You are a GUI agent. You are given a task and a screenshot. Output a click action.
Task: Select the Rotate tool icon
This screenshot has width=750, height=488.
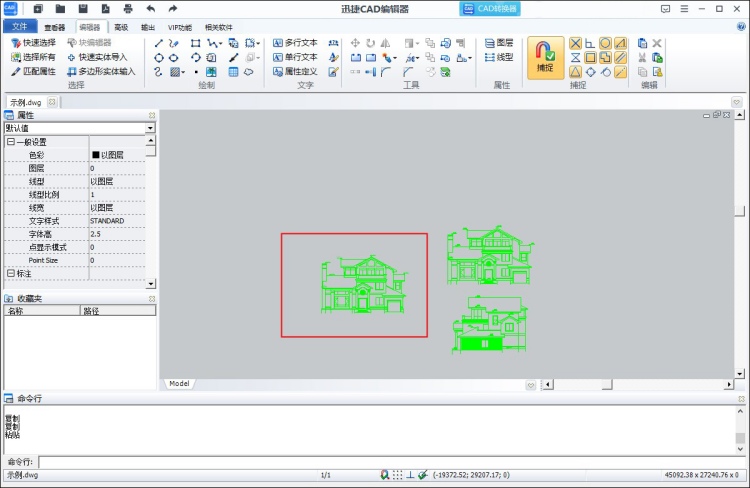click(370, 43)
